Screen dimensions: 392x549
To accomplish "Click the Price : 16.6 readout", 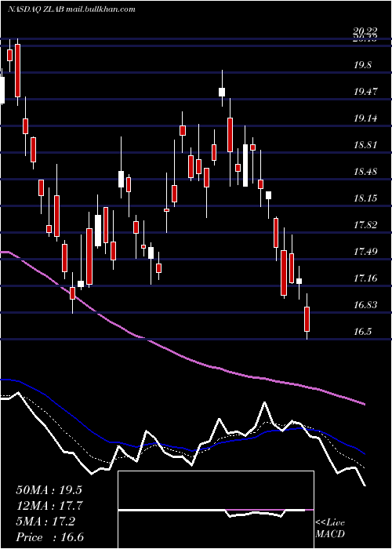I will click(x=49, y=537).
